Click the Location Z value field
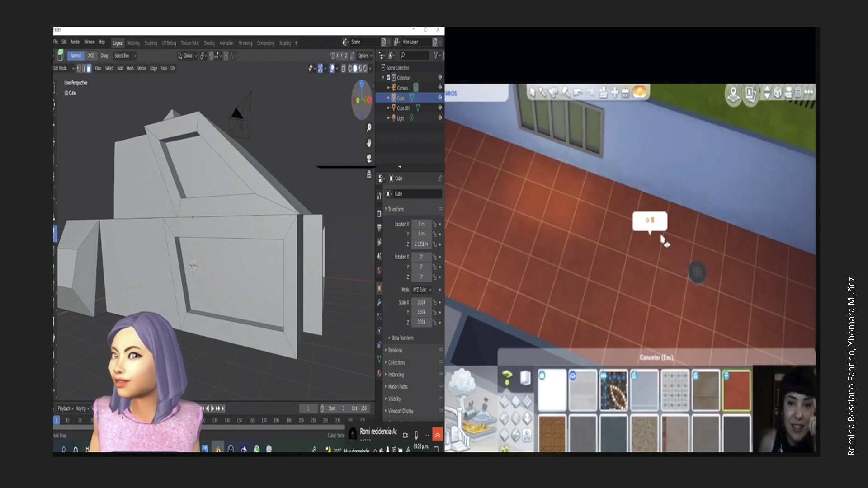This screenshot has width=868, height=488. [x=421, y=244]
